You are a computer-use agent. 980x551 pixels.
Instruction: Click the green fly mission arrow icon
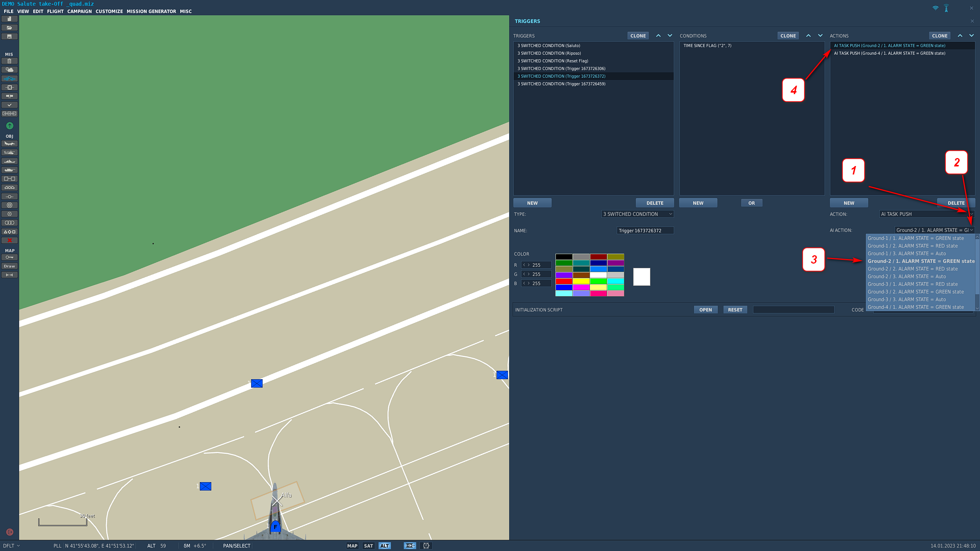click(x=10, y=126)
